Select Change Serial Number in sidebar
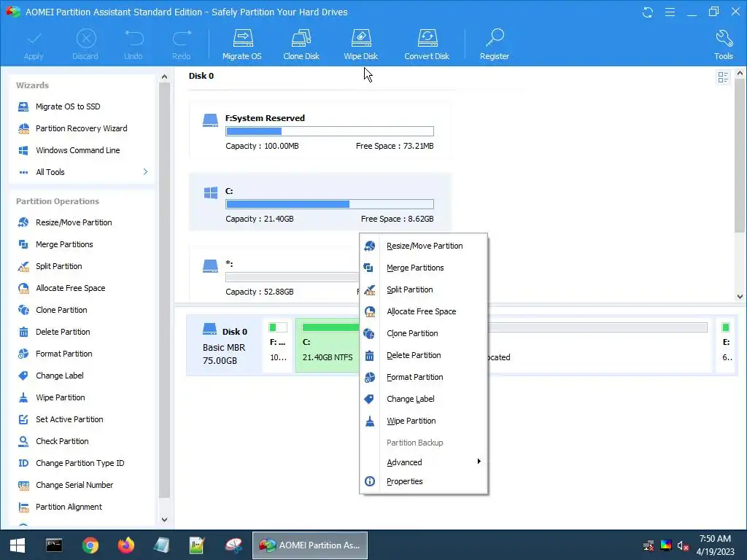Screen dimensions: 747x560 pos(65,485)
